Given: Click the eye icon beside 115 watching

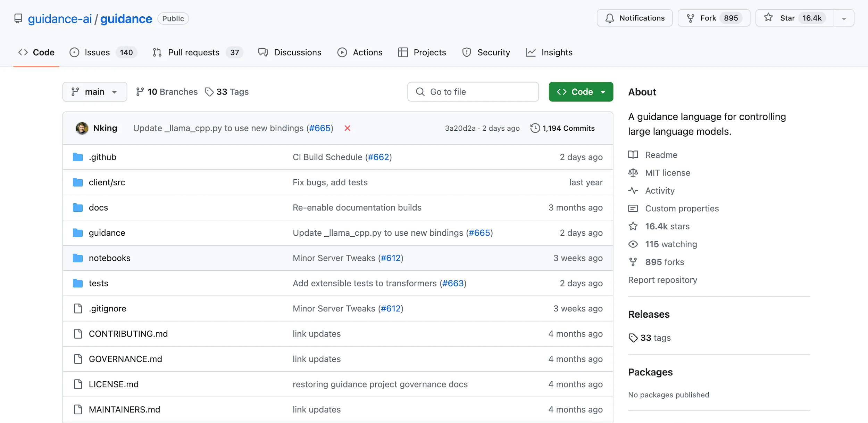Looking at the screenshot, I should tap(633, 244).
